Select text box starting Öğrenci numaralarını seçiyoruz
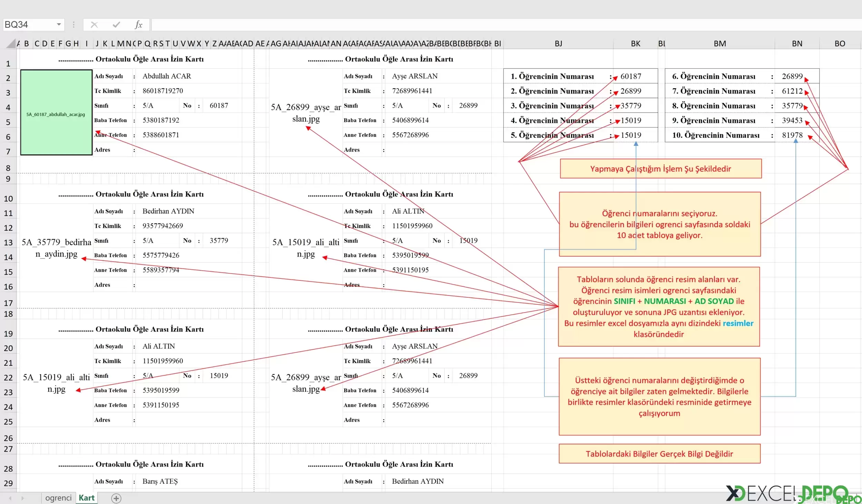Screen dimensions: 862x504 click(x=660, y=224)
